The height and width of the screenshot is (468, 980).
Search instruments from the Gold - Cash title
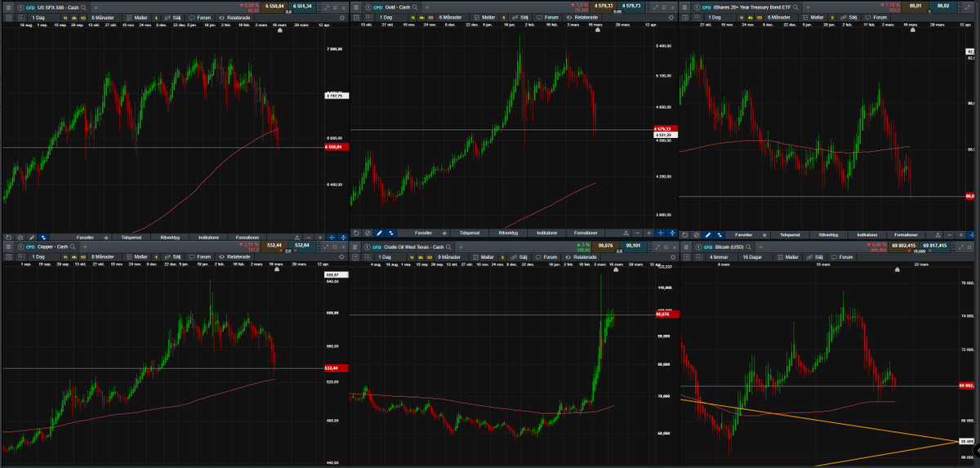pyautogui.click(x=415, y=7)
